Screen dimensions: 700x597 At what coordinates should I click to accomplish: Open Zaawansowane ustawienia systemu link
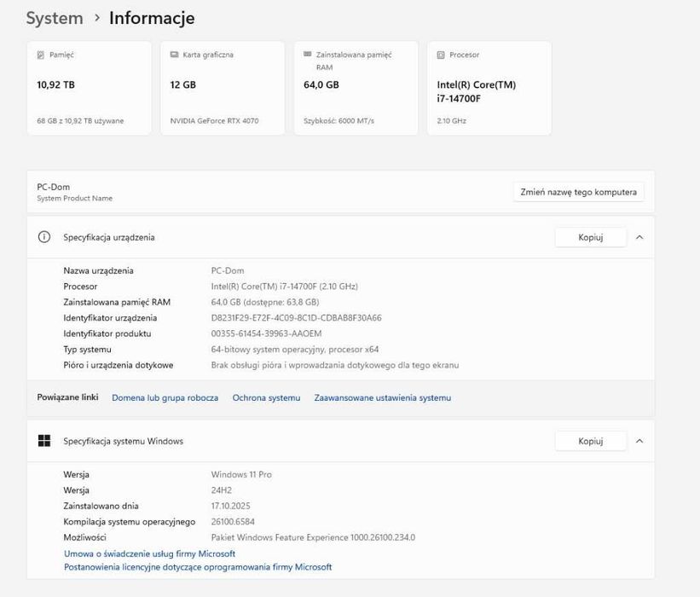point(382,397)
